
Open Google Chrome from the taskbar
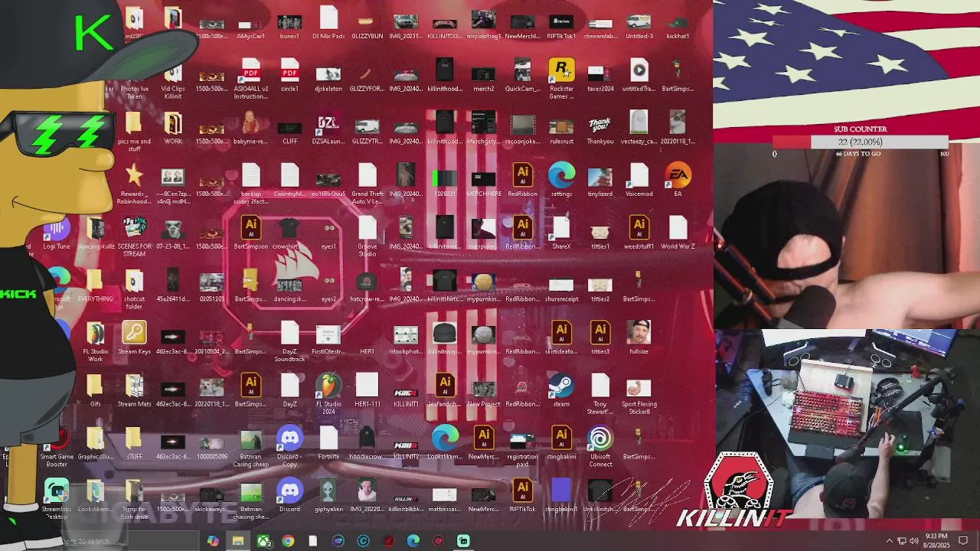(288, 541)
